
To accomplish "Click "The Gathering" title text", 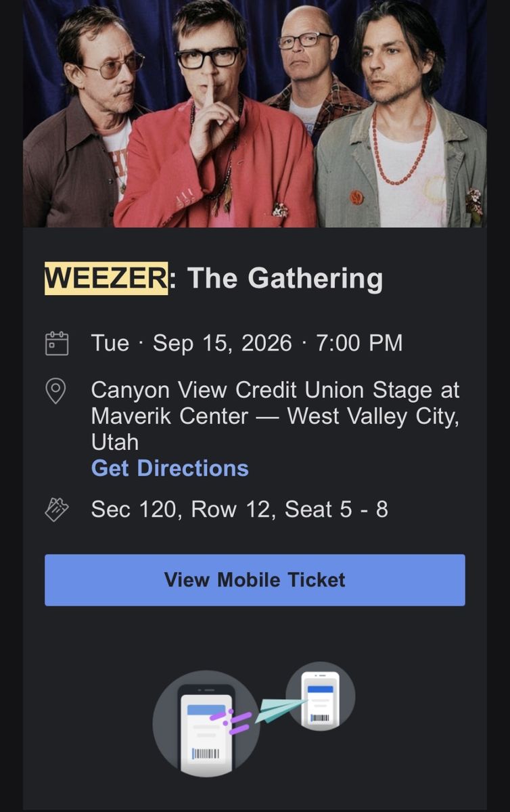I will coord(285,279).
